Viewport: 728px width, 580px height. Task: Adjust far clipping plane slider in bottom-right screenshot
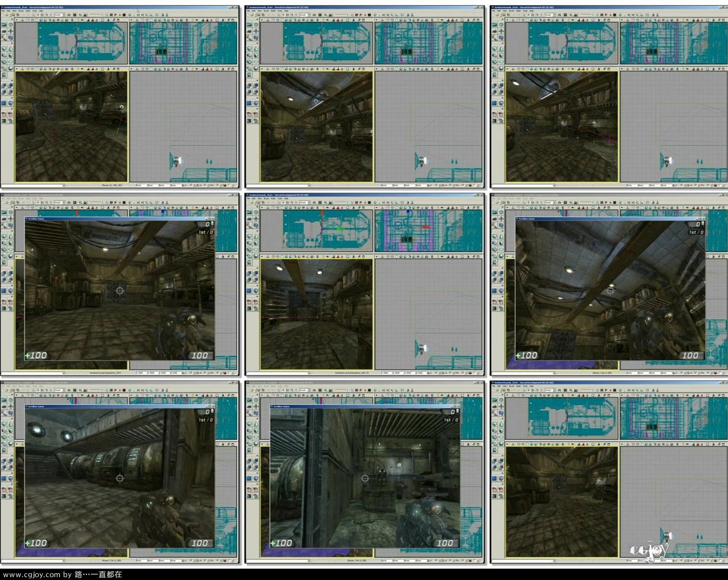587,390
